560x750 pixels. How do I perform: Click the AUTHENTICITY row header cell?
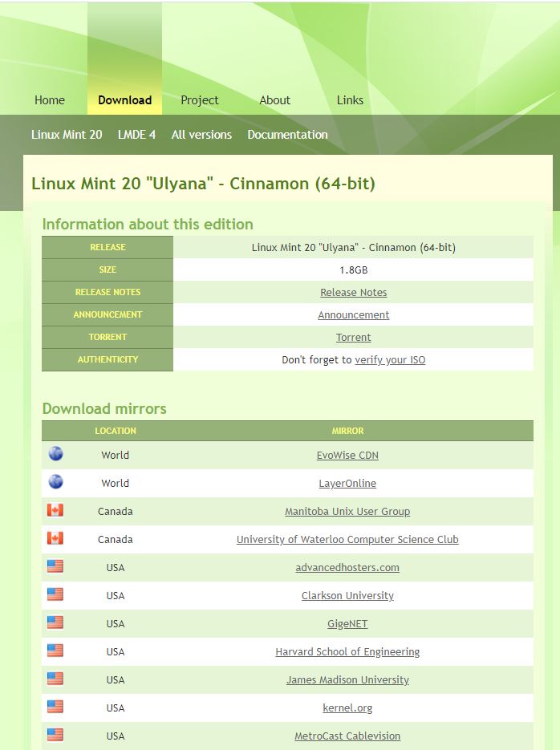tap(108, 359)
